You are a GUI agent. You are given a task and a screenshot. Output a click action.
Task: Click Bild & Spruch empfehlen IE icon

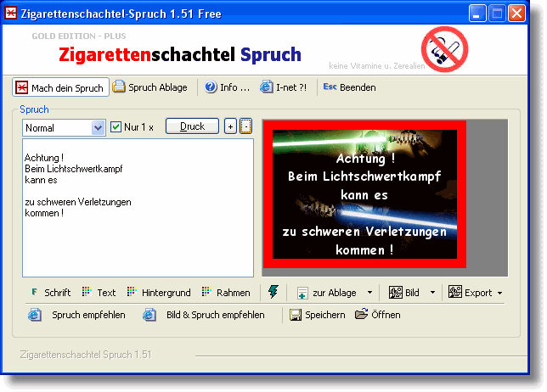click(149, 315)
